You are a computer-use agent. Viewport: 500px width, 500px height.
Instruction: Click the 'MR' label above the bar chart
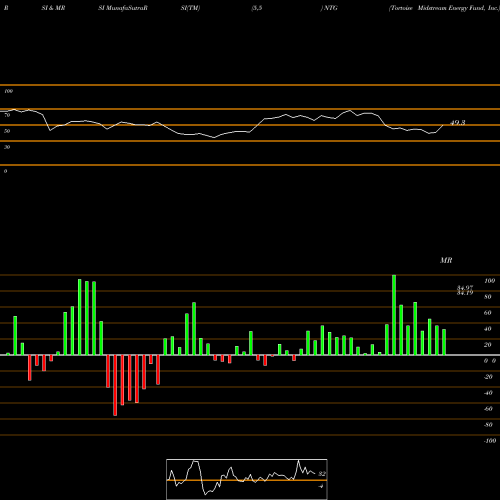tap(446, 260)
